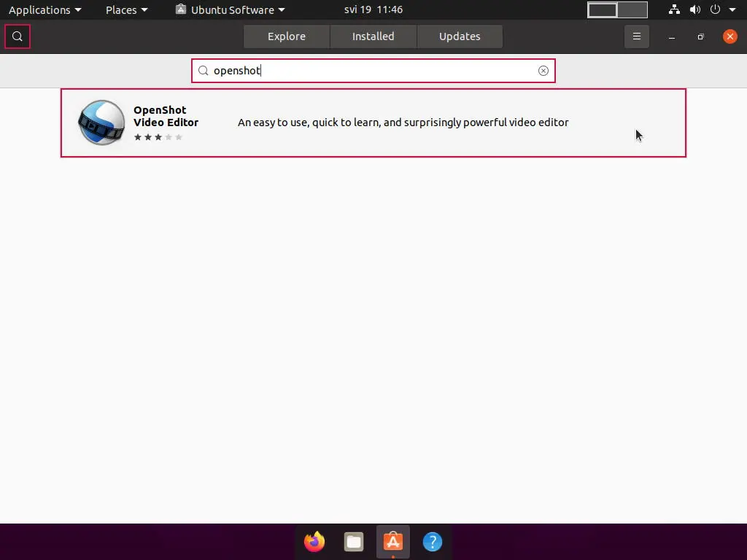Expand the system menu arrow

click(x=732, y=9)
